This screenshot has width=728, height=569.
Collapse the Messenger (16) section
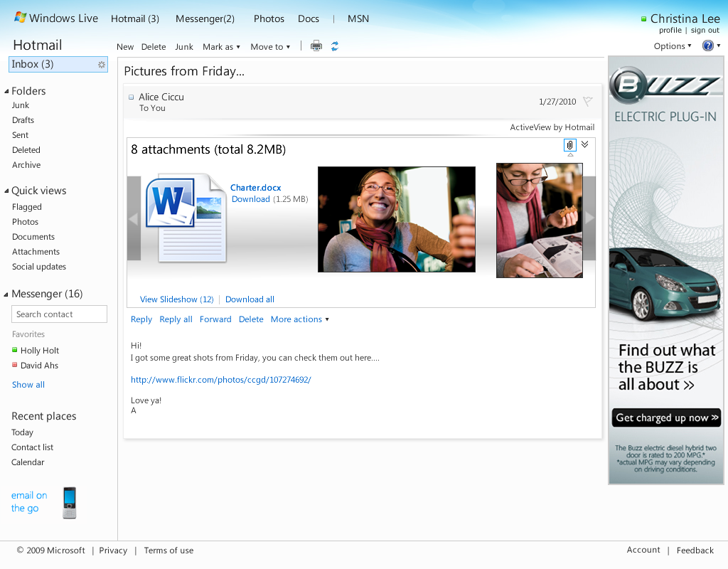click(6, 294)
